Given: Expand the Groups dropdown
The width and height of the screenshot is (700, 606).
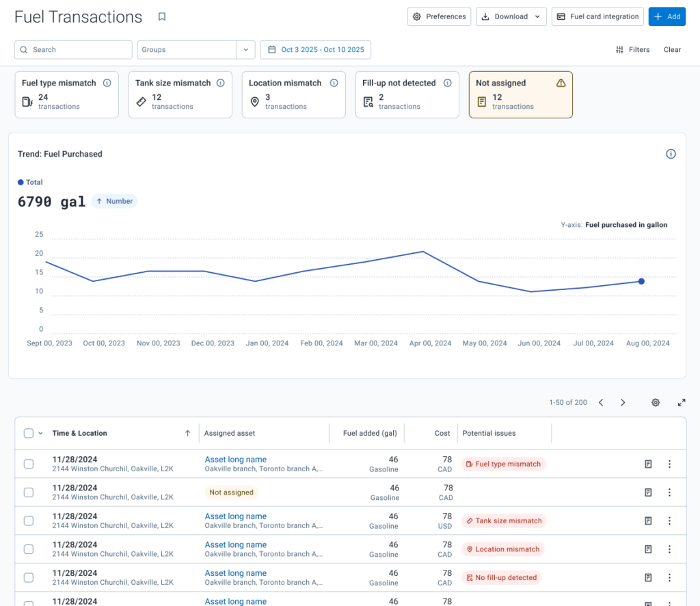Looking at the screenshot, I should [245, 49].
